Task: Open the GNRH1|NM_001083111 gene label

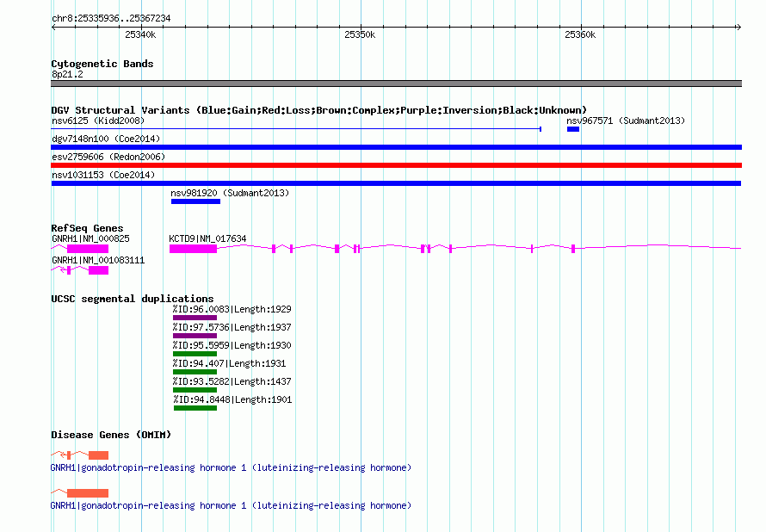Action: (98, 260)
